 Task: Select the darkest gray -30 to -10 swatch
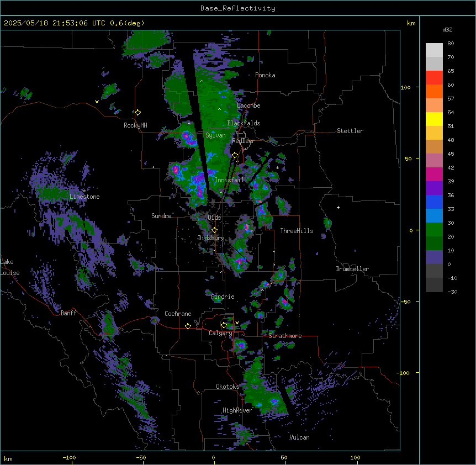click(x=434, y=285)
